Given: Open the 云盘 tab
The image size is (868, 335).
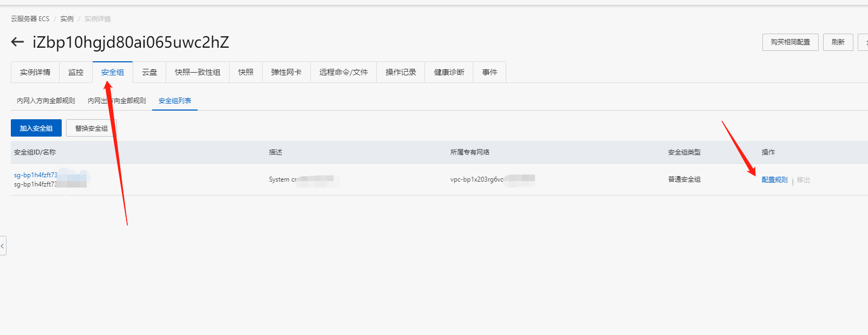Looking at the screenshot, I should point(149,72).
